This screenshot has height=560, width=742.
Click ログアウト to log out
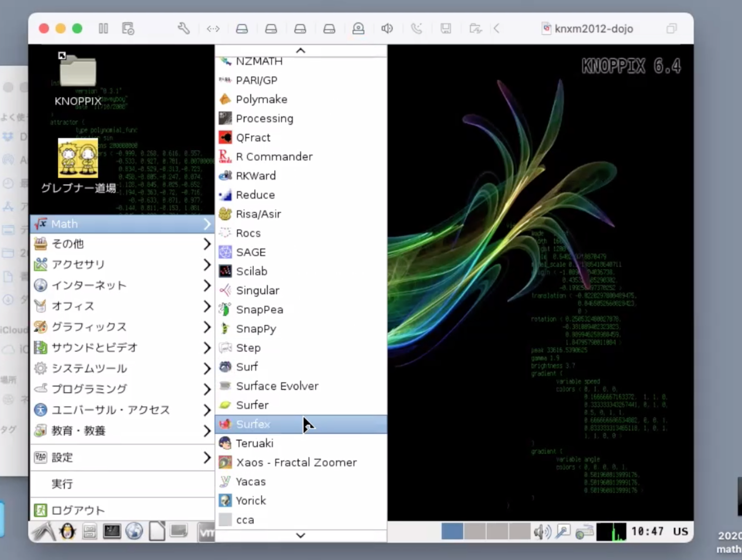(122, 510)
